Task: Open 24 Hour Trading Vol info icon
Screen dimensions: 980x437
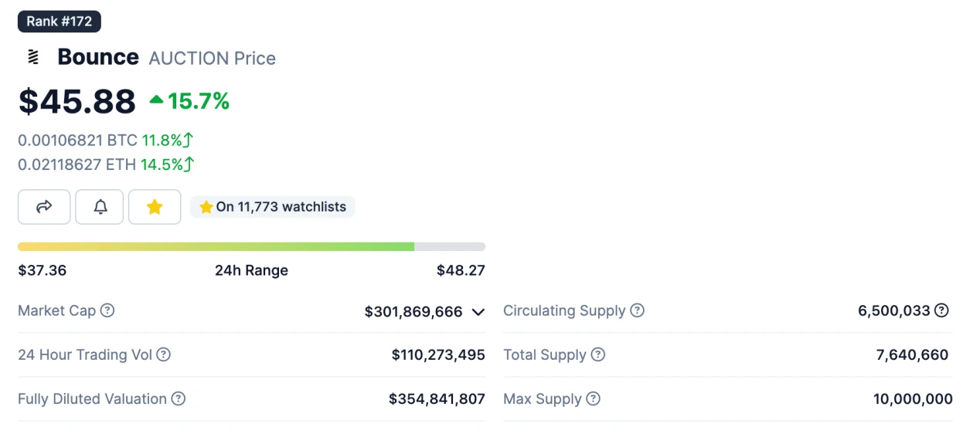Action: (x=163, y=354)
